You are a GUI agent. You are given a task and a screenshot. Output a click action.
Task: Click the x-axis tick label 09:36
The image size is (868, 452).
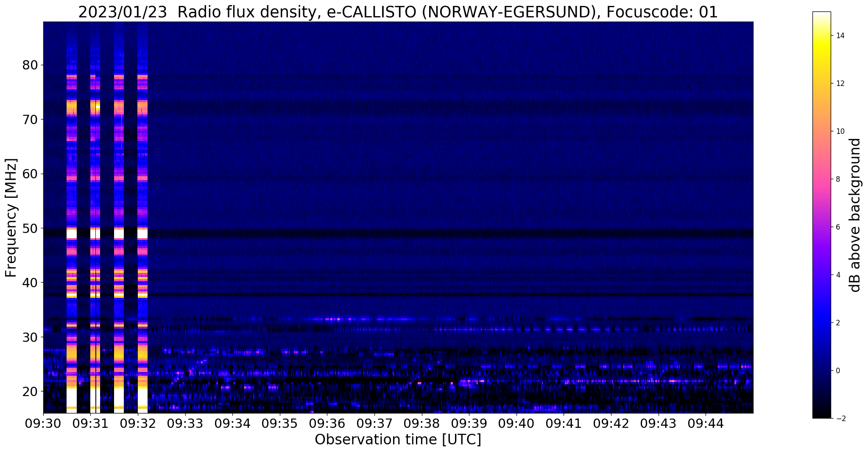327,424
